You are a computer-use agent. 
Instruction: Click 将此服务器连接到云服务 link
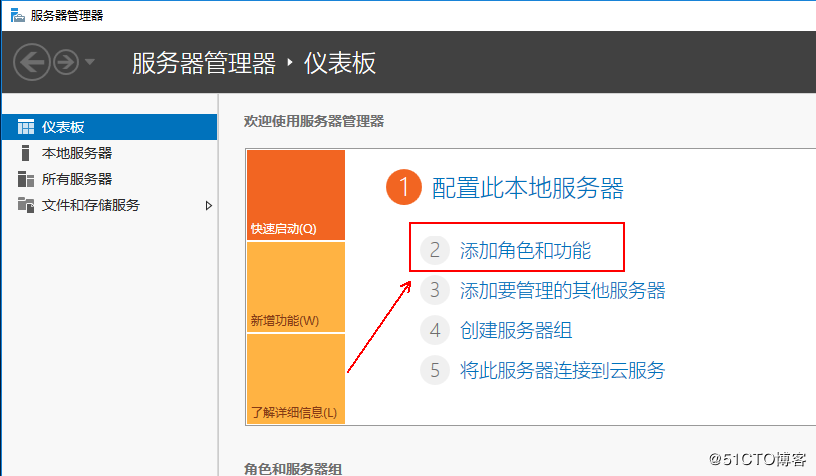[x=562, y=370]
